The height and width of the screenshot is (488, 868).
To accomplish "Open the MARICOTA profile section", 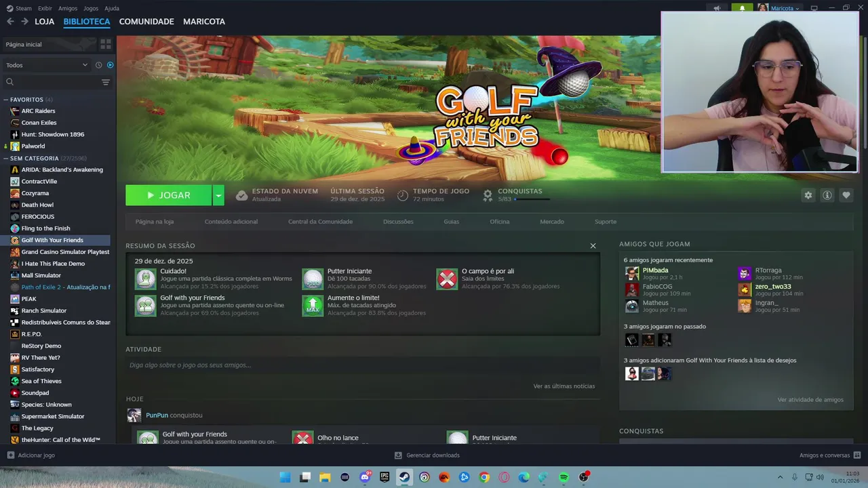I will [x=204, y=22].
